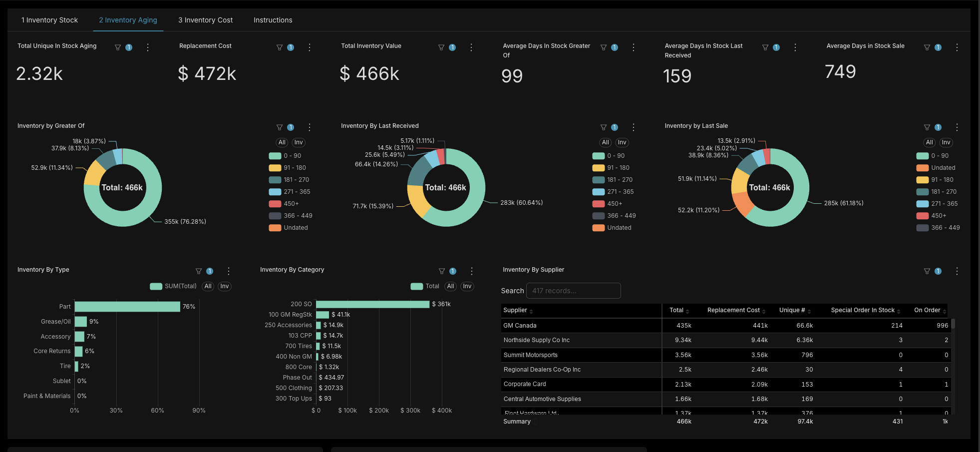Click the Part bar in Inventory By Type
Screen dimensions: 980x452
pyautogui.click(x=127, y=307)
